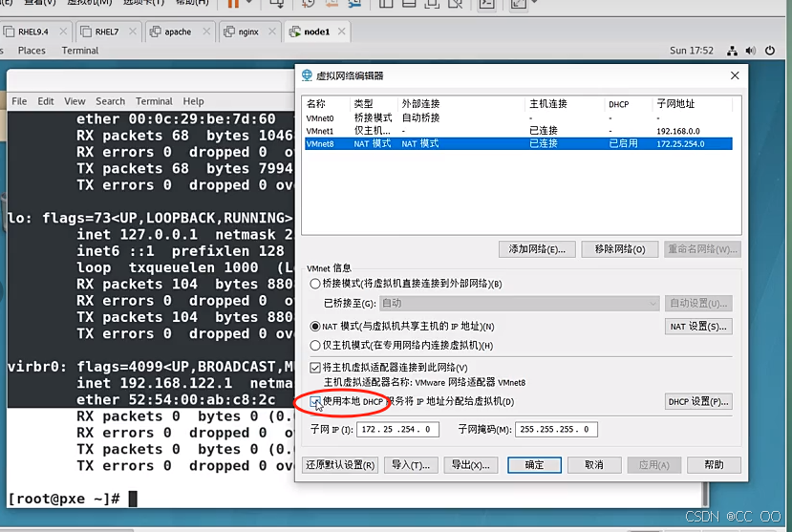Confirm with the 确定 button
792x532 pixels.
(x=534, y=465)
